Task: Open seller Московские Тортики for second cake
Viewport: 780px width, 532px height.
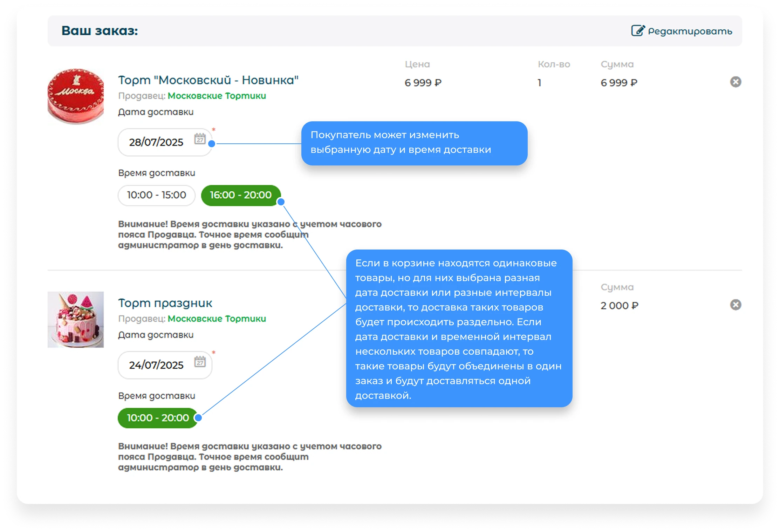Action: [217, 319]
